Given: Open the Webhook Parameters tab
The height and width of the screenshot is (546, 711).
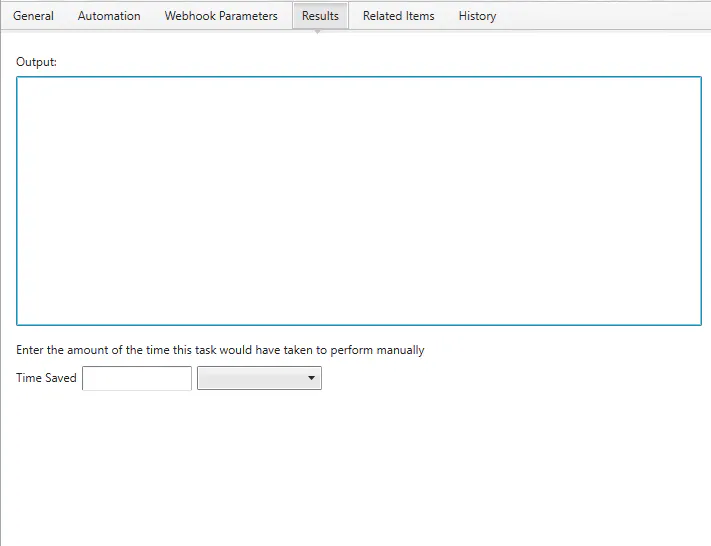Looking at the screenshot, I should [221, 16].
